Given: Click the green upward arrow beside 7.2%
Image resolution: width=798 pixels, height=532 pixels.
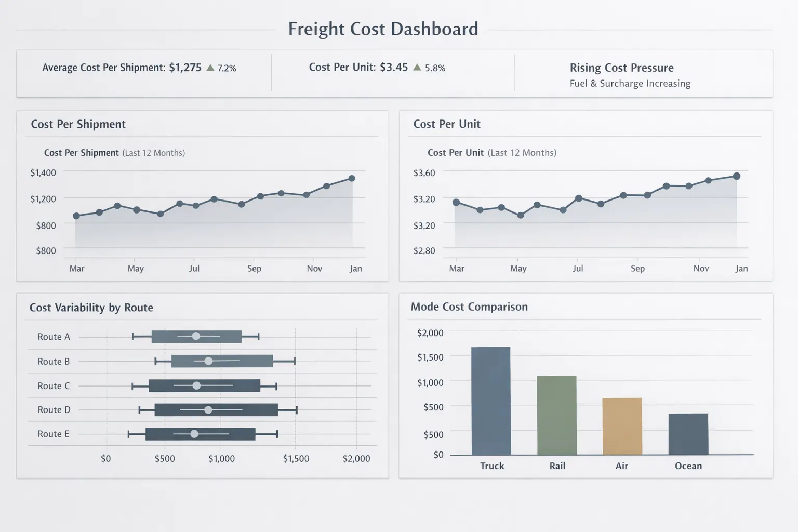Looking at the screenshot, I should [x=210, y=68].
